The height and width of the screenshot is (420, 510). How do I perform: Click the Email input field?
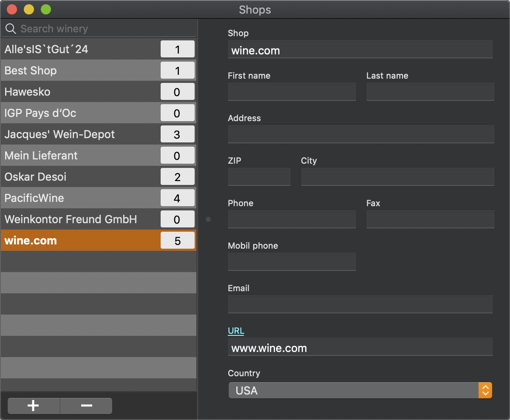coord(360,304)
